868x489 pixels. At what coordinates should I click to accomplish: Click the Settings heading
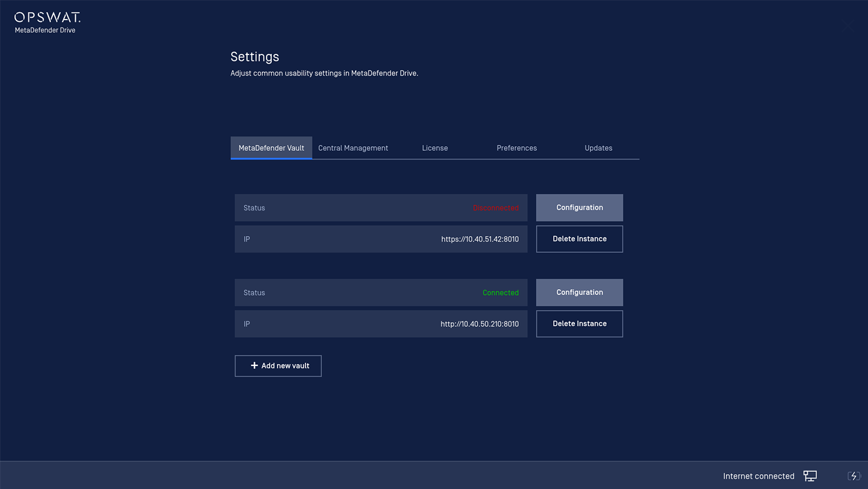(255, 57)
